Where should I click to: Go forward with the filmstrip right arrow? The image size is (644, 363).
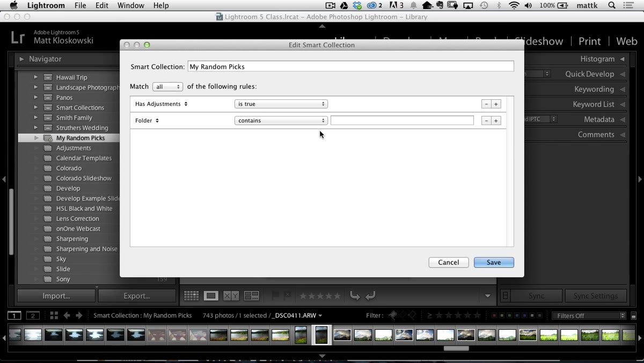click(x=79, y=316)
